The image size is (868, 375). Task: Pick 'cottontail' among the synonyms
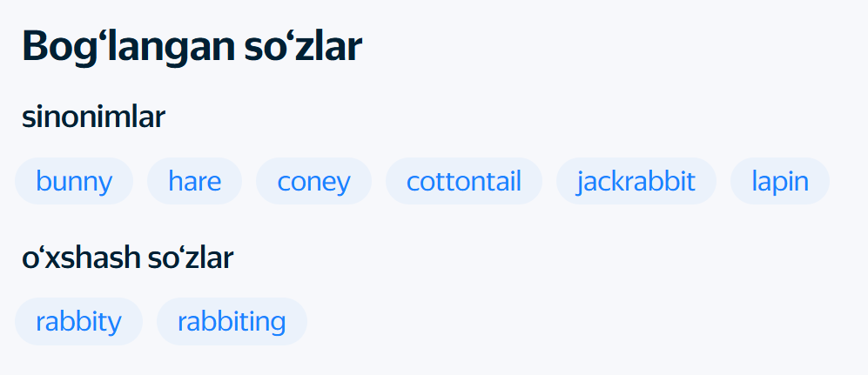[463, 181]
